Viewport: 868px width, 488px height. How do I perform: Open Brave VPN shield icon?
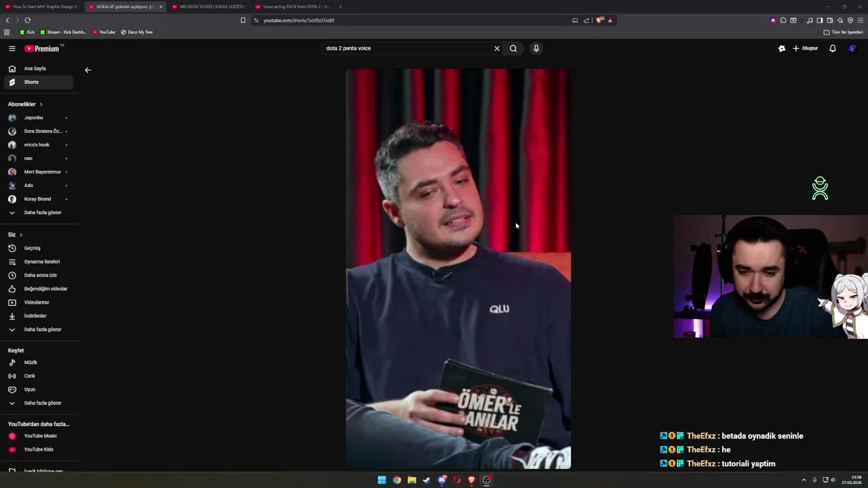(850, 20)
